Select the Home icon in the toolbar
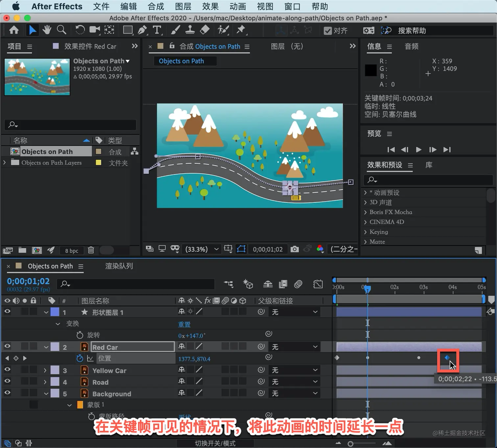The image size is (497, 448). (14, 30)
